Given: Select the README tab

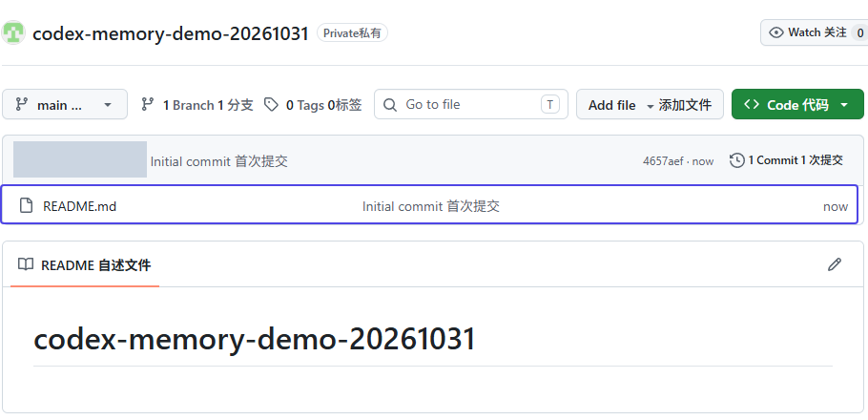Looking at the screenshot, I should pos(85,265).
